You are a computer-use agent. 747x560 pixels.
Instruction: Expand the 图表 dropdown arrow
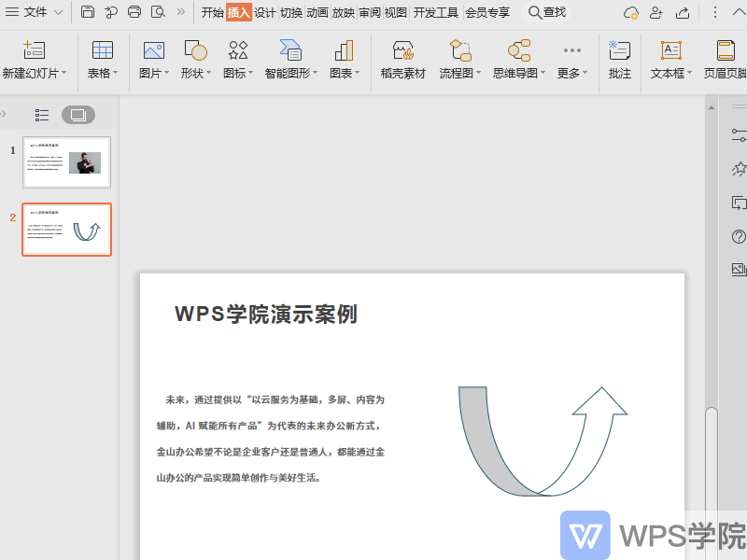tap(358, 73)
